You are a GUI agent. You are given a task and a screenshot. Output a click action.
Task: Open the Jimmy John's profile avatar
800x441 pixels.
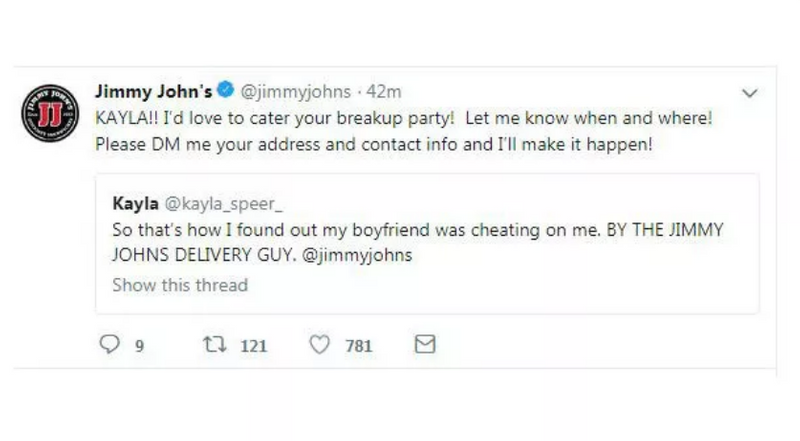coord(49,117)
